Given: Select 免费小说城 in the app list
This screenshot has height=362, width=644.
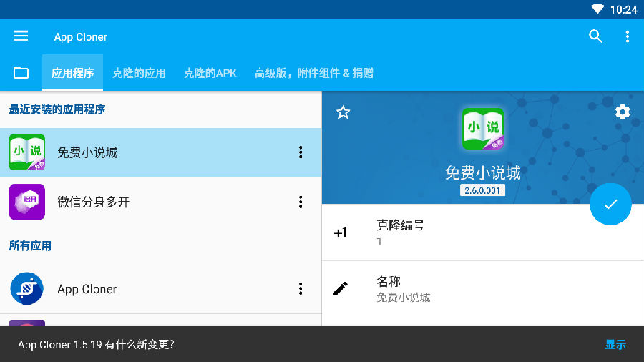Looking at the screenshot, I should point(160,152).
